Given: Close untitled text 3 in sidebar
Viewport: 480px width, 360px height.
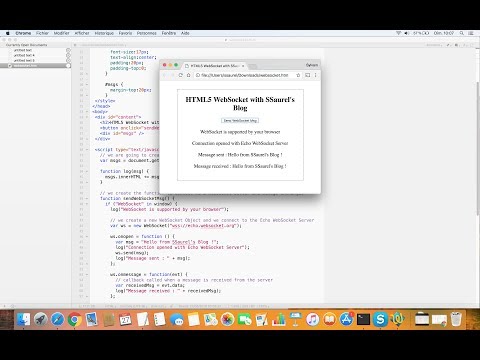Looking at the screenshot, I should [x=68, y=61].
